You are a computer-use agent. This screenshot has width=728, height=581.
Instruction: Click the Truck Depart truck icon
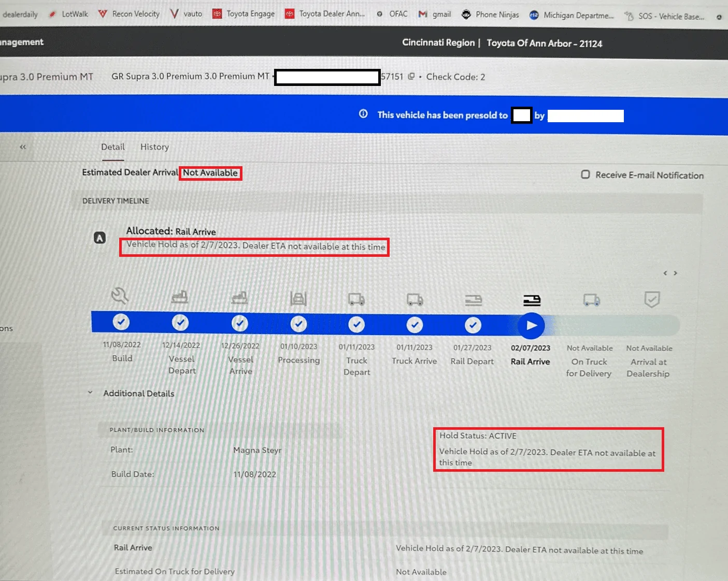tap(356, 299)
